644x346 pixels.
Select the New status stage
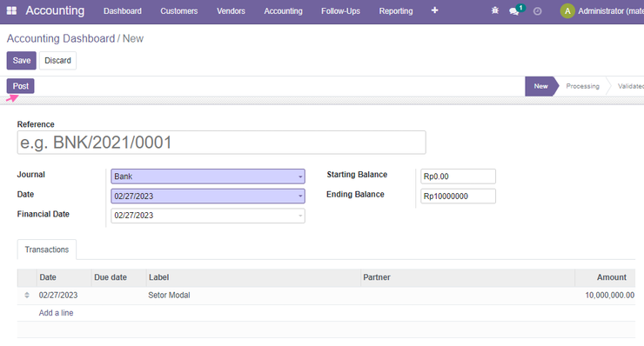[x=540, y=86]
